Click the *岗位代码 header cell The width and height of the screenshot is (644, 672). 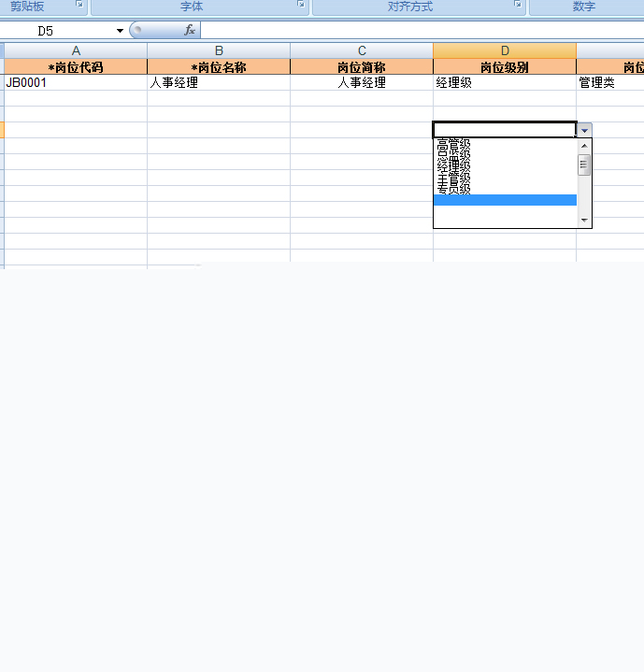[x=76, y=67]
